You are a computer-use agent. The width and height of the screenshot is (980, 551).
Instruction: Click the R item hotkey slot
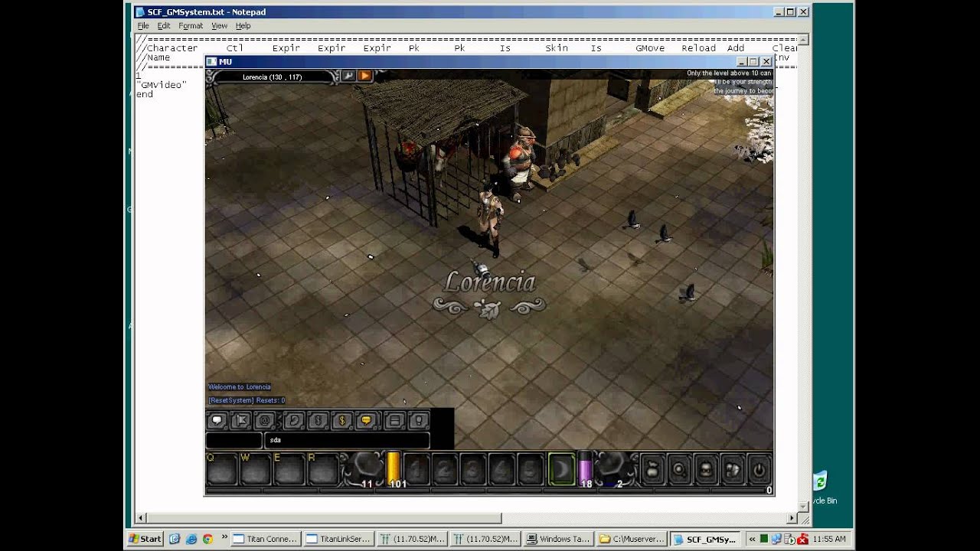pos(322,469)
